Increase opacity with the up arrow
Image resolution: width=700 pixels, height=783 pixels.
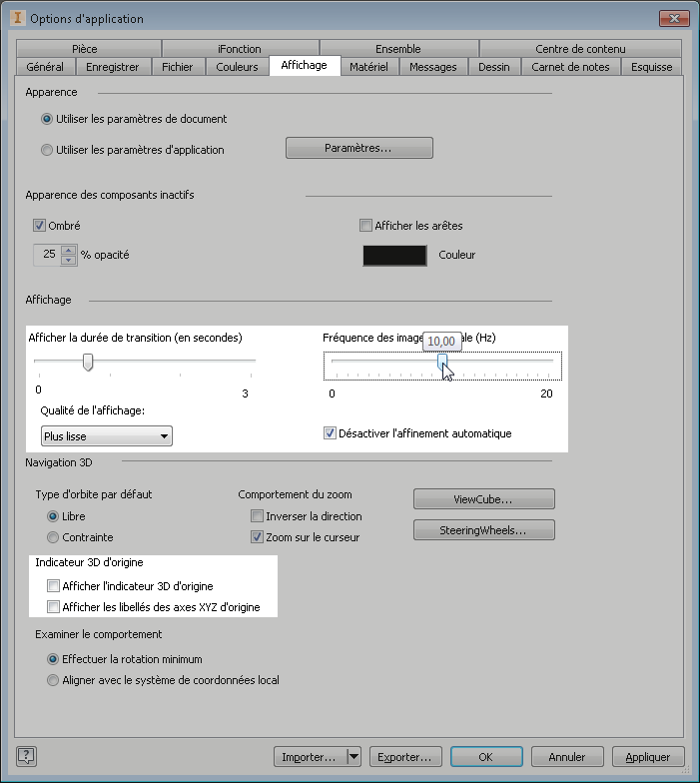click(69, 250)
